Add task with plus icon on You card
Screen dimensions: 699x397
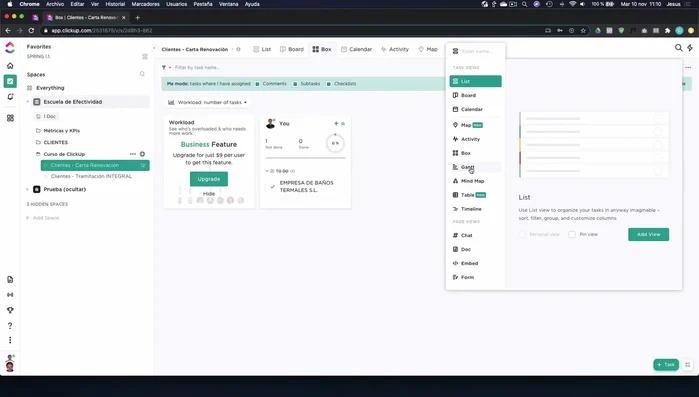click(x=336, y=123)
